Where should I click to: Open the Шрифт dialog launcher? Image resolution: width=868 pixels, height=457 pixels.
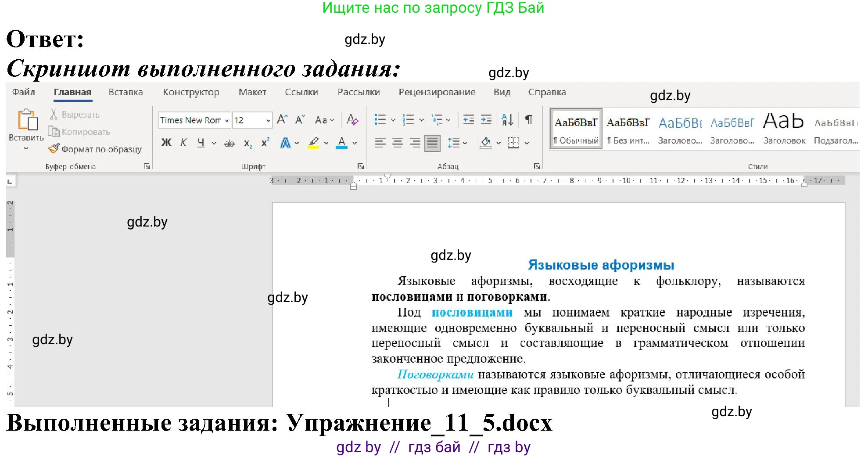361,166
